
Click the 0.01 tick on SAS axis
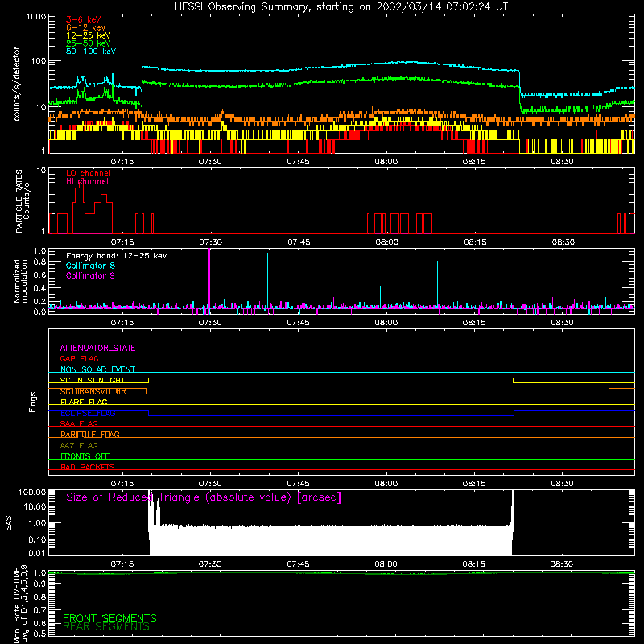[x=37, y=553]
